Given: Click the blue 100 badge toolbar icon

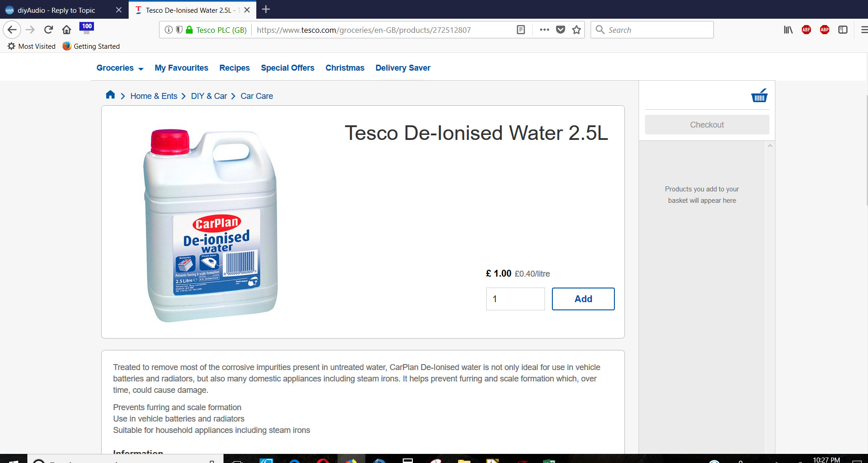Looking at the screenshot, I should pos(87,28).
